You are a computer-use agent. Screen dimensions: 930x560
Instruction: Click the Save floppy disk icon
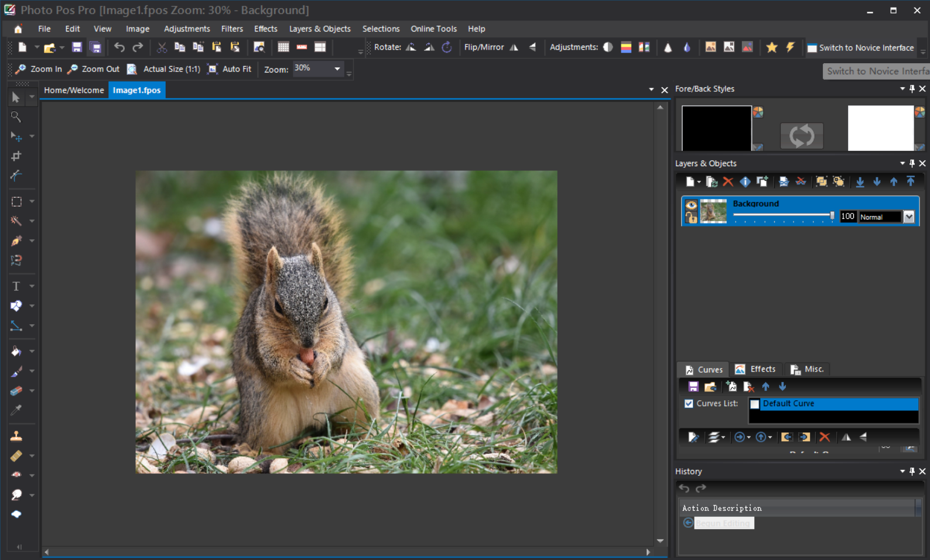77,47
